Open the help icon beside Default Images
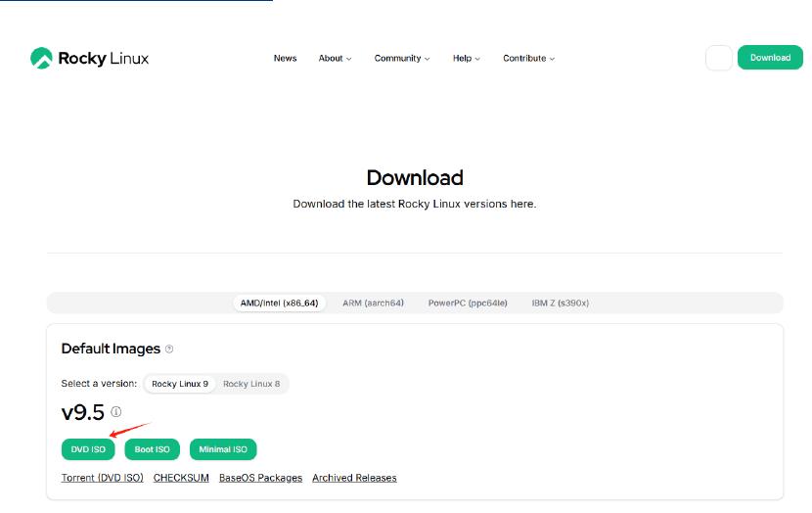Image resolution: width=812 pixels, height=513 pixels. pos(169,350)
